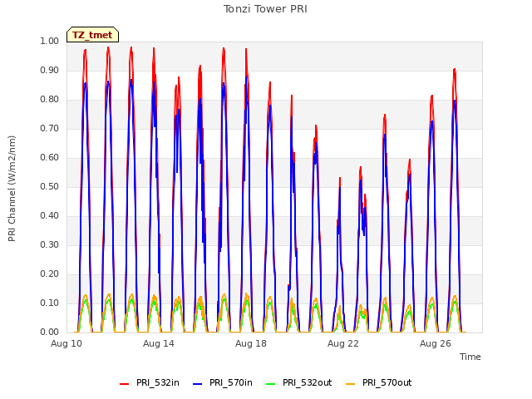
Task: Click the 0.00 y-axis tick label
Action: (x=50, y=332)
